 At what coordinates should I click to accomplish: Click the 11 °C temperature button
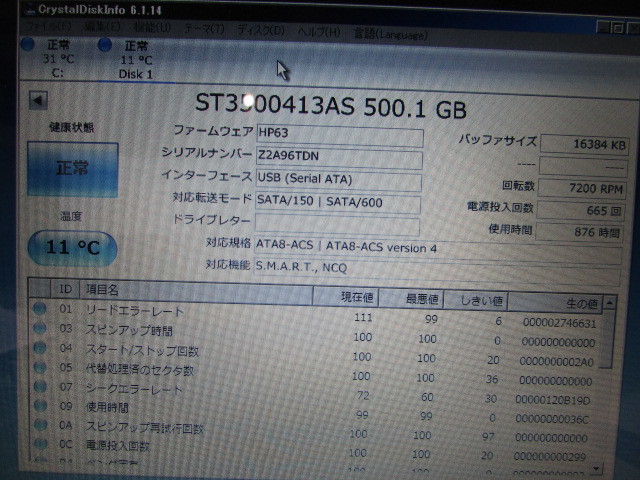tap(72, 247)
